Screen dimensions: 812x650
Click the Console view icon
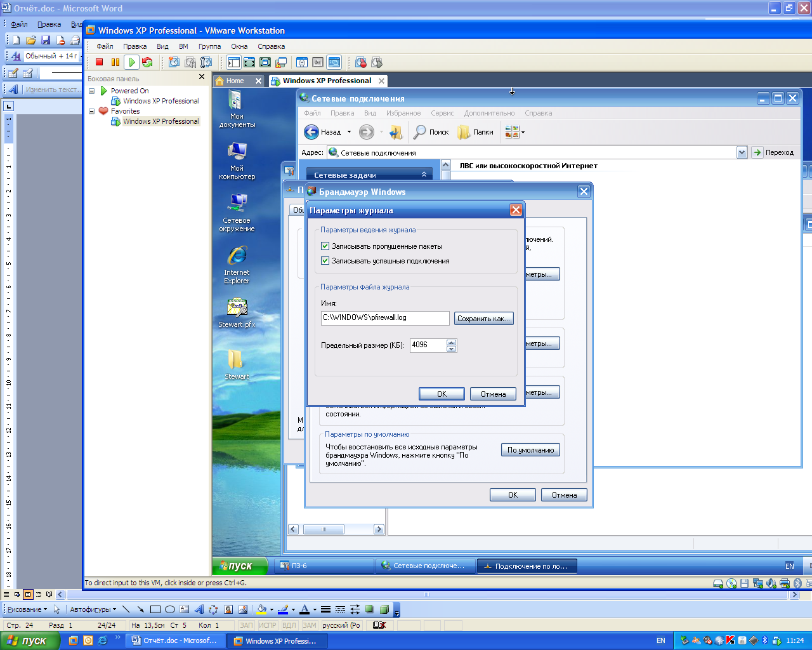[334, 62]
